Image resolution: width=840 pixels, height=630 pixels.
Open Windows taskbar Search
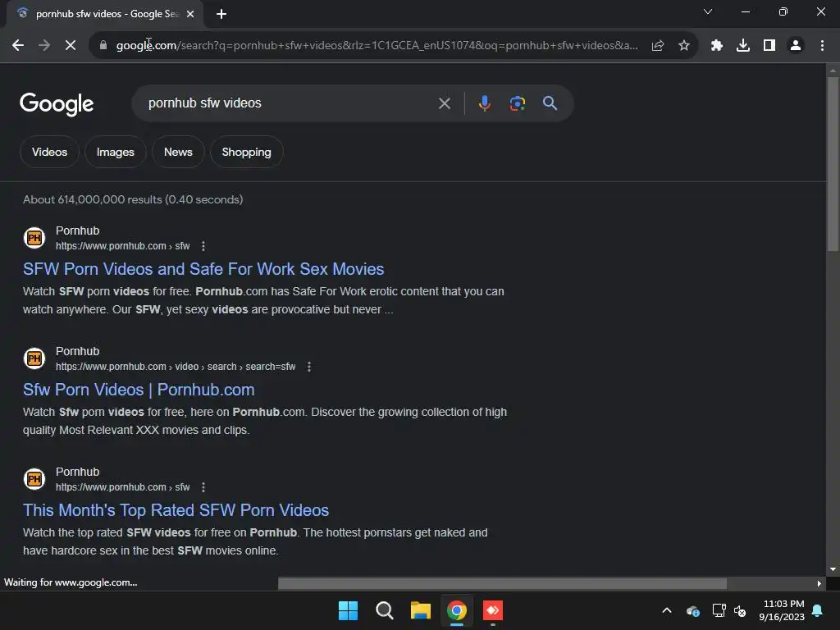click(384, 610)
